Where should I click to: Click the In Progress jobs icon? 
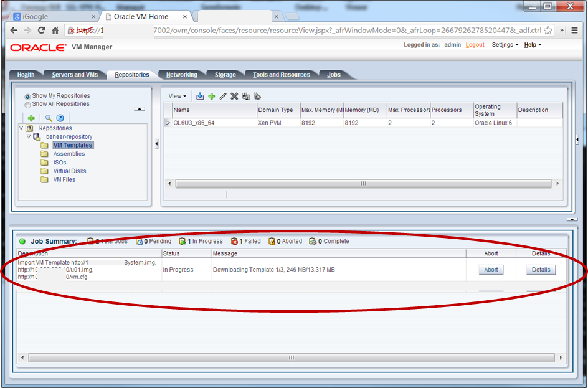pos(183,241)
